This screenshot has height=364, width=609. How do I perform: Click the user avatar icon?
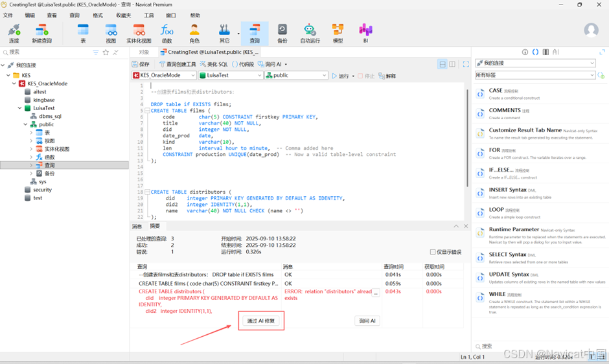coord(591,30)
